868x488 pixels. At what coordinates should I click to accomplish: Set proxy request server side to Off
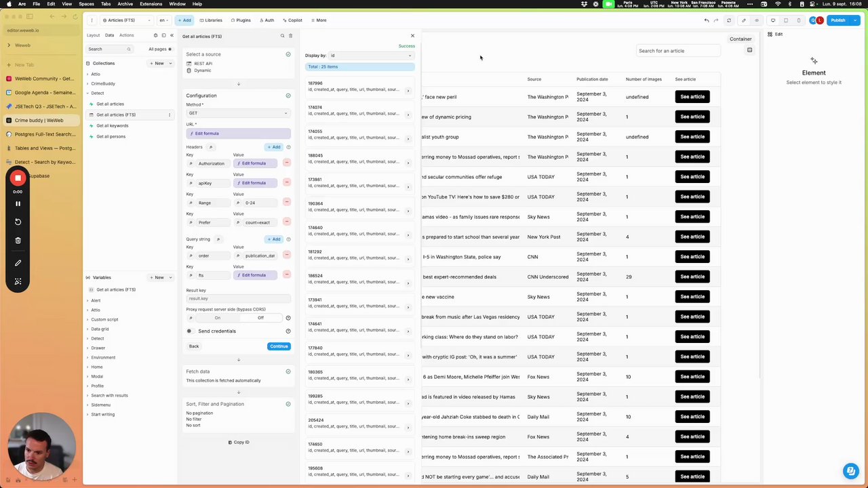point(260,318)
